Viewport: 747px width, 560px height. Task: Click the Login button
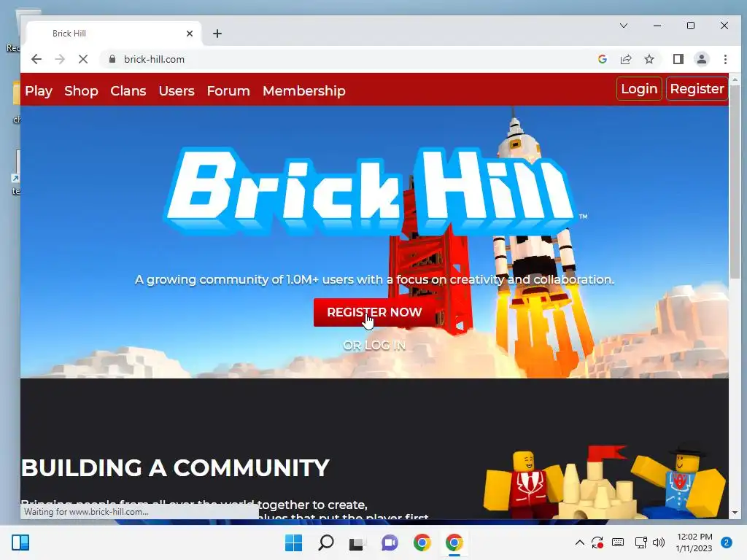[x=639, y=88]
